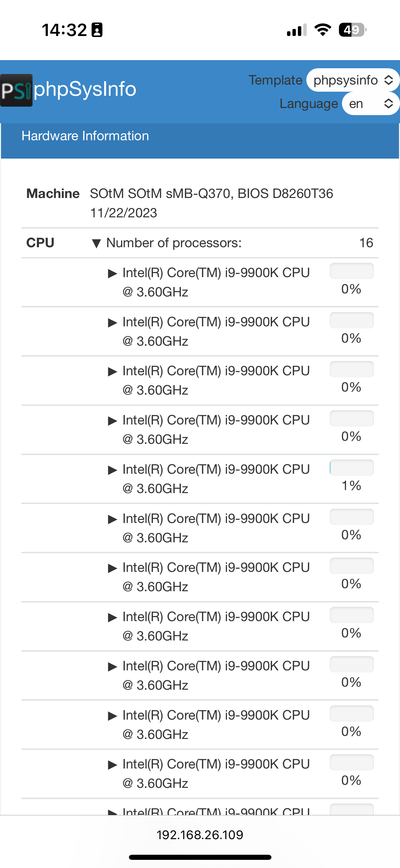Tap the ID card icon beside the time
Screen dimensions: 400x868
[97, 30]
